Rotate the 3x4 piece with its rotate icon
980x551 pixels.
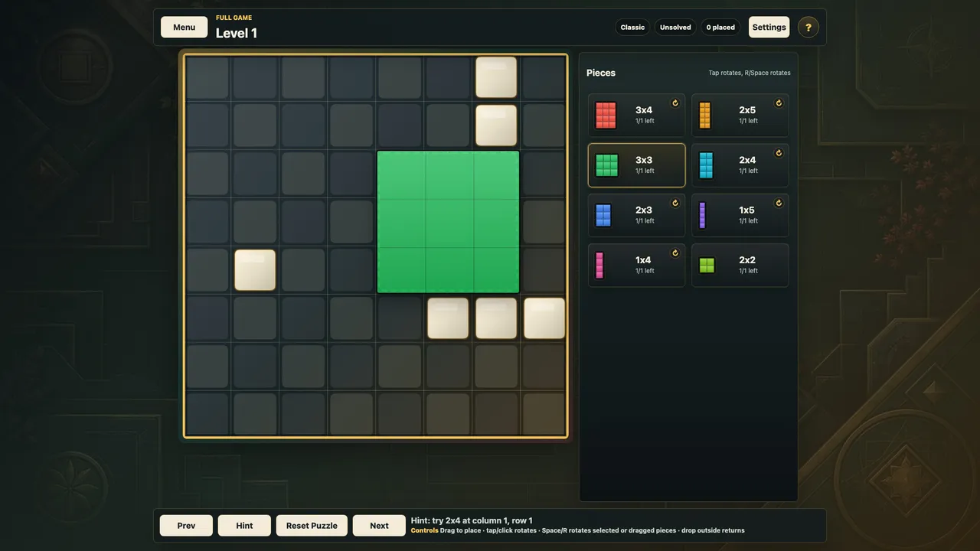pyautogui.click(x=675, y=103)
